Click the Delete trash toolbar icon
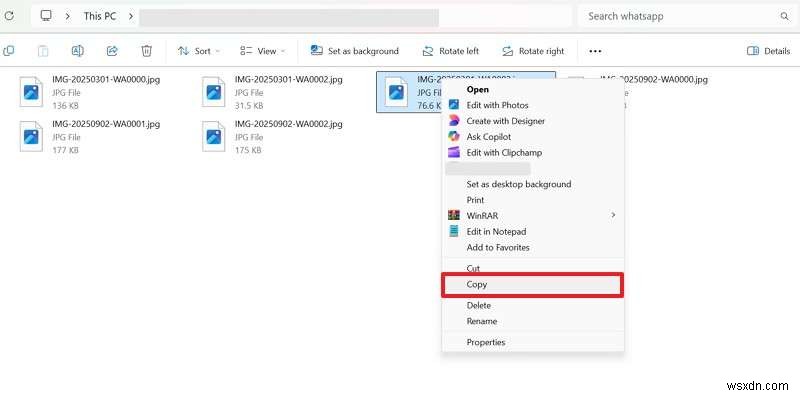This screenshot has width=800, height=396. 146,51
